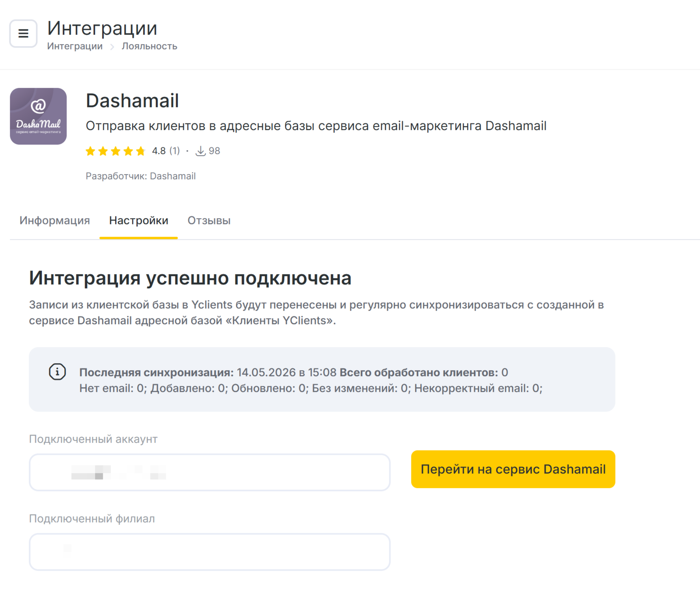Screen dimensions: 700x607
Task: Click the Последняя синхронизация info box
Action: 322,379
